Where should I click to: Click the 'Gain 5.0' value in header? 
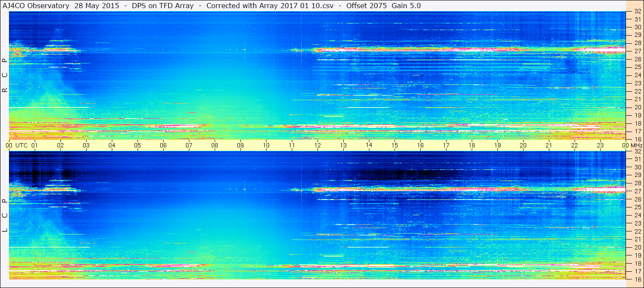click(406, 6)
